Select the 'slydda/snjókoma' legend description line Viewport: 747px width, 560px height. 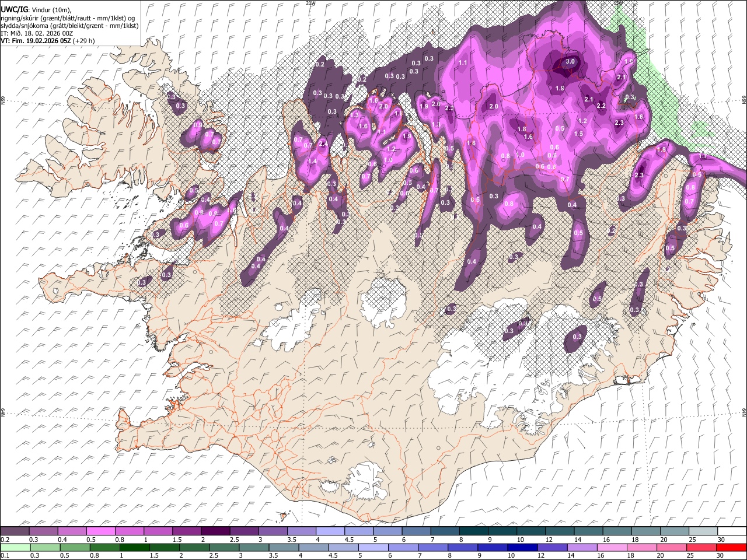point(69,26)
